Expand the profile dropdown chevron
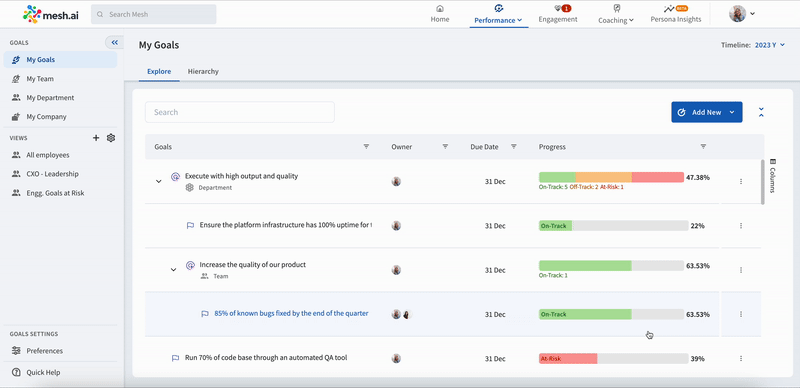 753,14
